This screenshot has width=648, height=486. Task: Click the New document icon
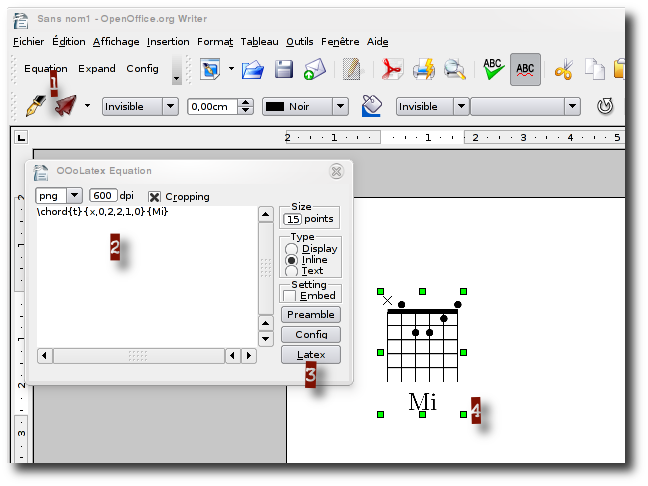point(210,69)
